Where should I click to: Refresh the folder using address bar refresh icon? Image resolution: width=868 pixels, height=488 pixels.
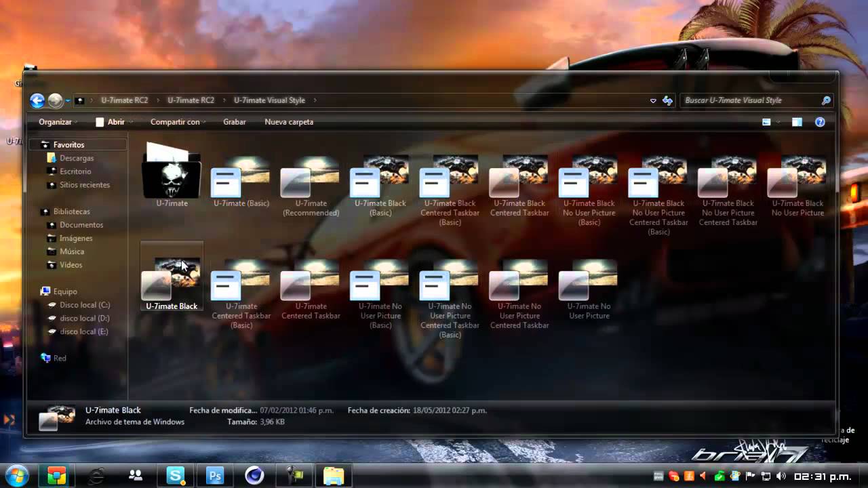pyautogui.click(x=667, y=100)
